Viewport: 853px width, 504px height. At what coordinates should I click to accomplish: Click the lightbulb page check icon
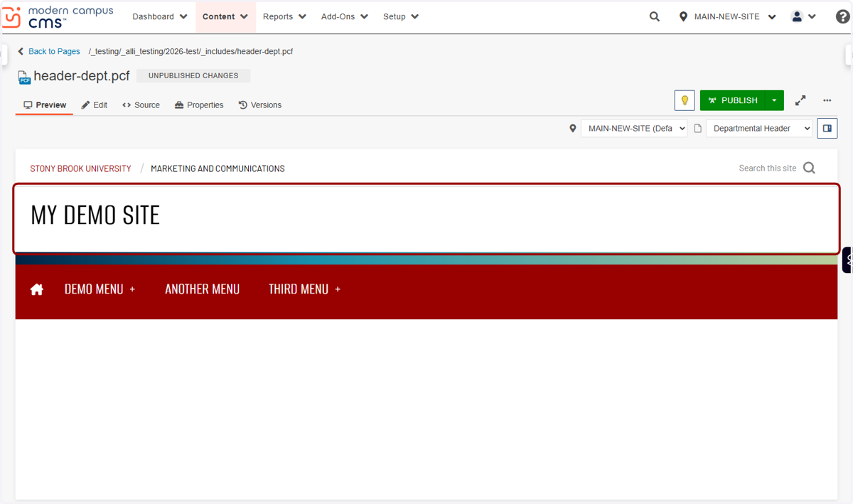click(x=685, y=100)
